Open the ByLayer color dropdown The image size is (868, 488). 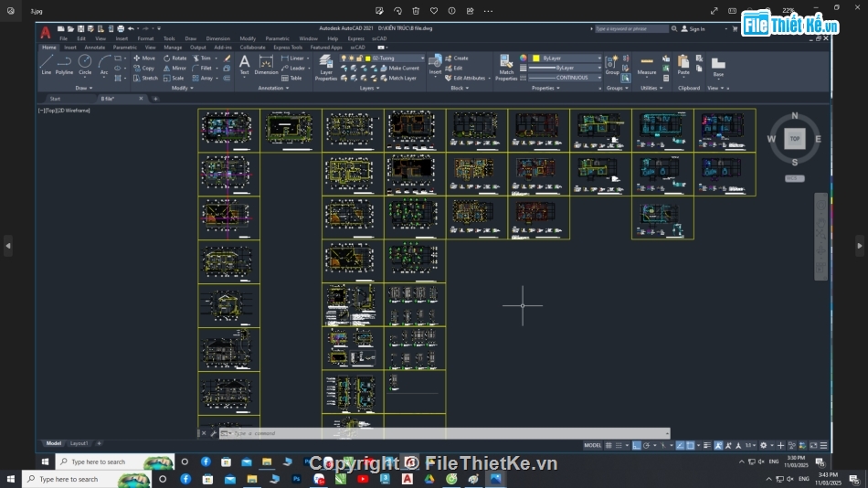pos(566,58)
